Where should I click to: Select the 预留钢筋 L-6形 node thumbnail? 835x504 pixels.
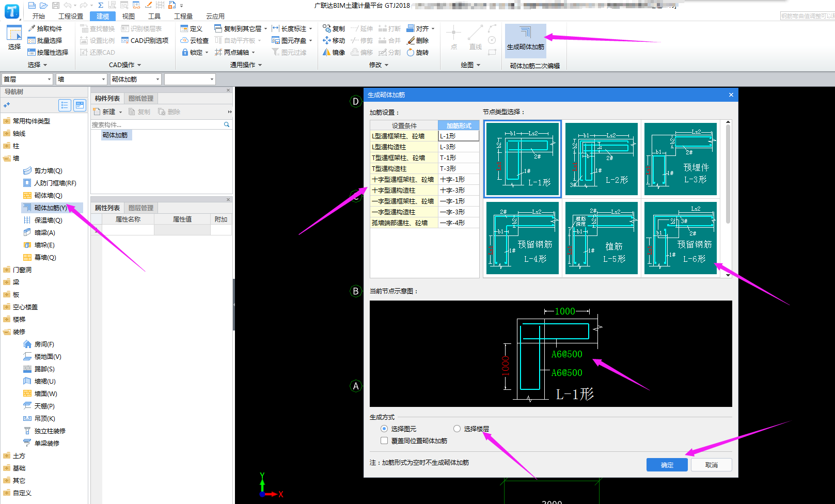(681, 238)
